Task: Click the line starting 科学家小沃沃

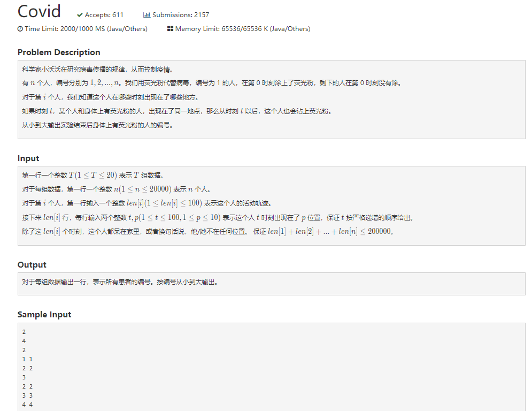Action: tap(98, 69)
